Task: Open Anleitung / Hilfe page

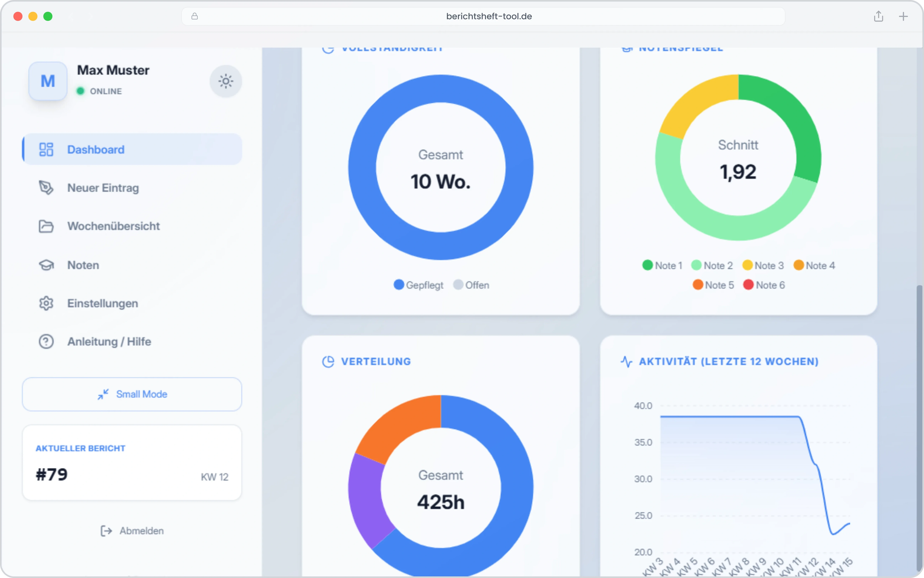Action: click(x=132, y=341)
